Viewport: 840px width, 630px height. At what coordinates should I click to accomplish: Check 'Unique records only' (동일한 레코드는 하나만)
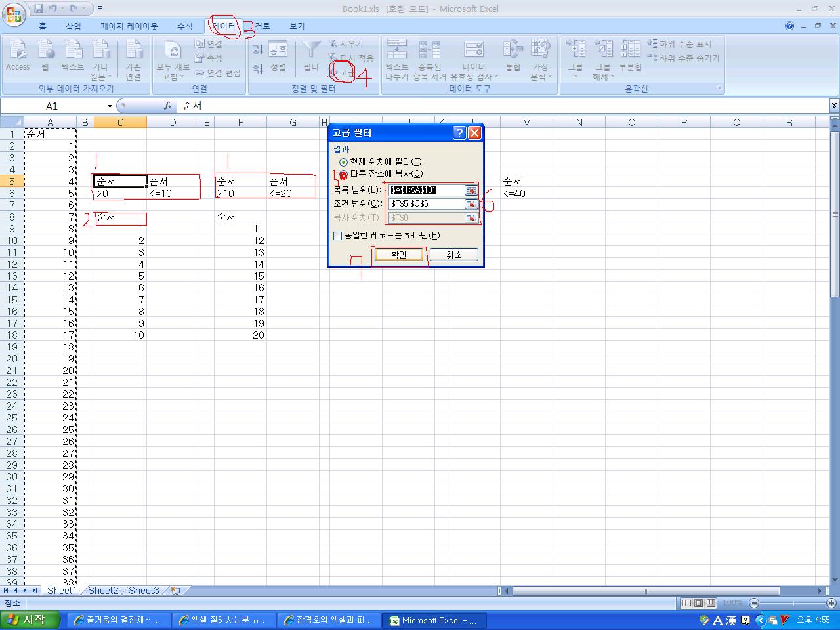338,236
